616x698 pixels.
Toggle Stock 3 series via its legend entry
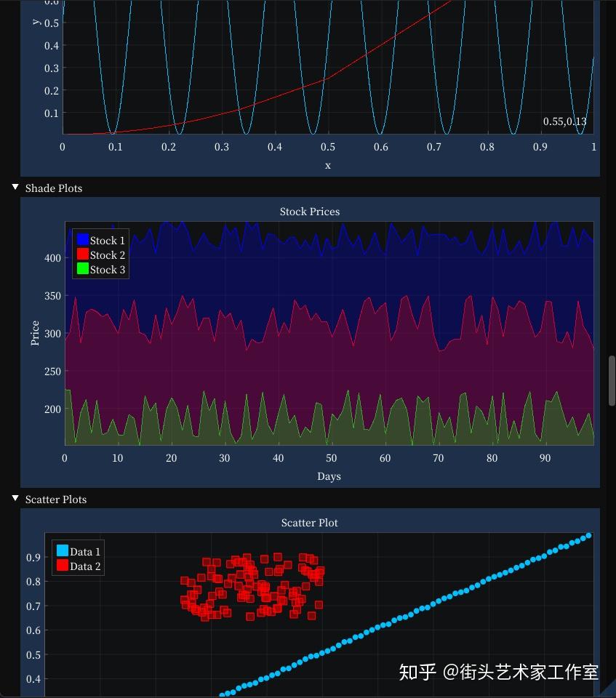coord(106,269)
